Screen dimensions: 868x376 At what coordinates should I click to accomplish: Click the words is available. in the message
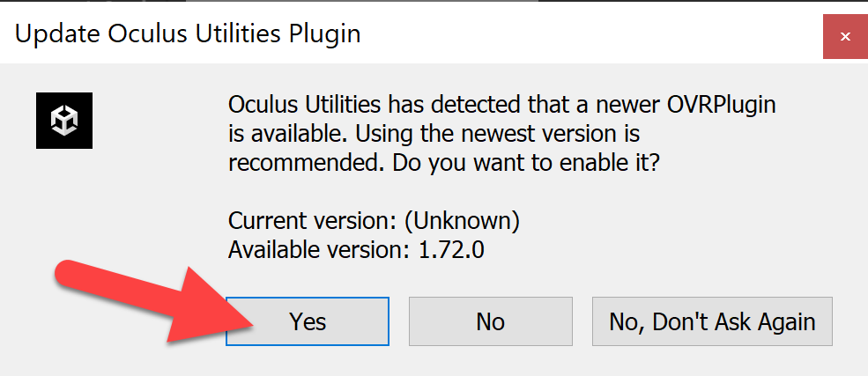[x=288, y=135]
